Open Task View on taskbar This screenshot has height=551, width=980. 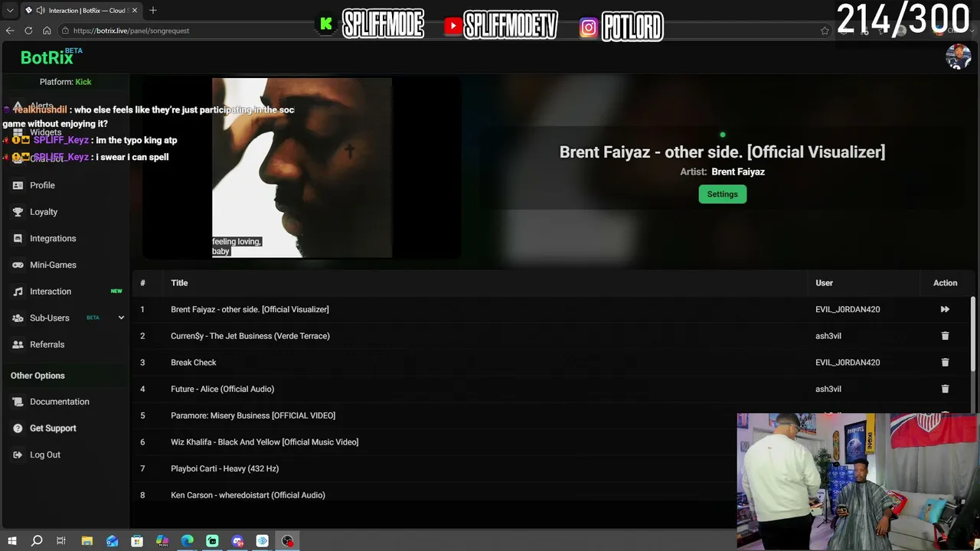pos(61,541)
